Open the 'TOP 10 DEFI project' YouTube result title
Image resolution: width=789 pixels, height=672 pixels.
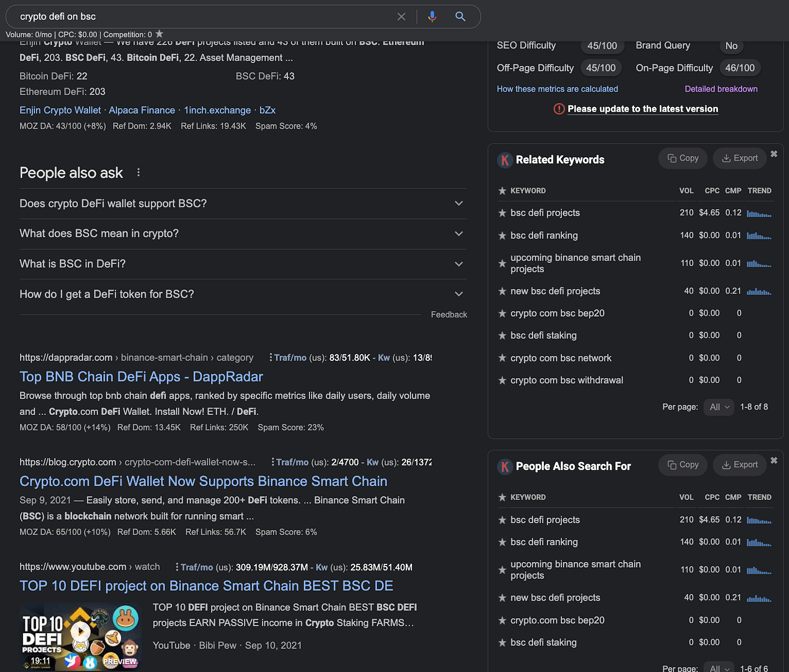(x=206, y=586)
